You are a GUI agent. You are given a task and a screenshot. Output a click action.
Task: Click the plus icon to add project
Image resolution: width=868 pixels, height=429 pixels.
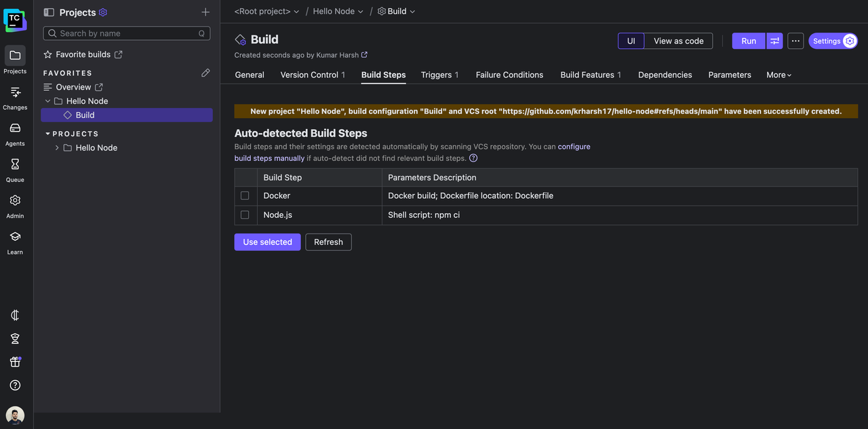pyautogui.click(x=205, y=12)
